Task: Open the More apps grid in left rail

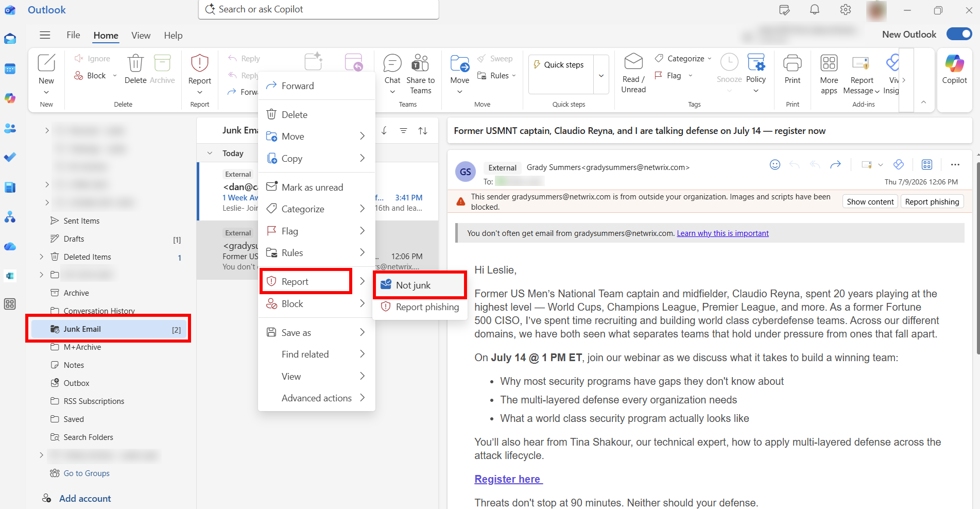Action: tap(10, 304)
